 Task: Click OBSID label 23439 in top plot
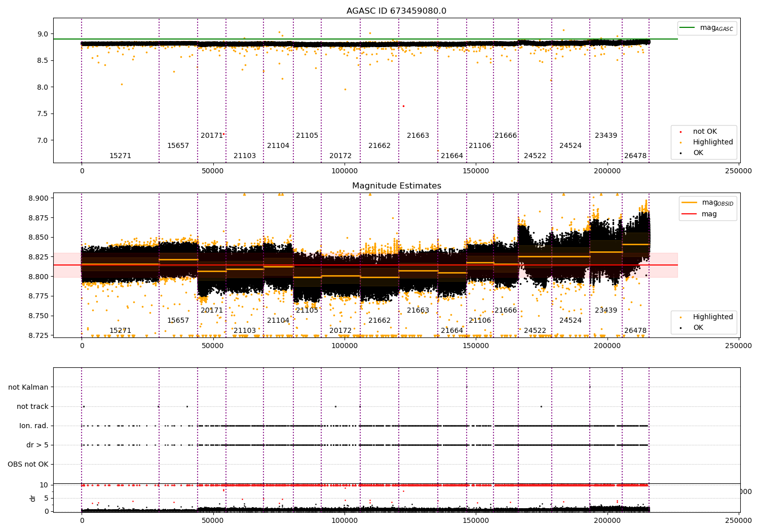(x=606, y=135)
